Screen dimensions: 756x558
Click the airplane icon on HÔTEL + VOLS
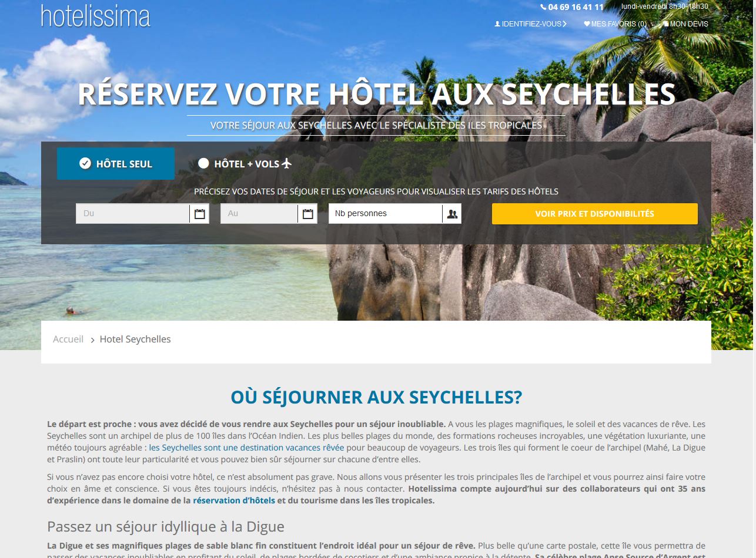[x=287, y=163]
